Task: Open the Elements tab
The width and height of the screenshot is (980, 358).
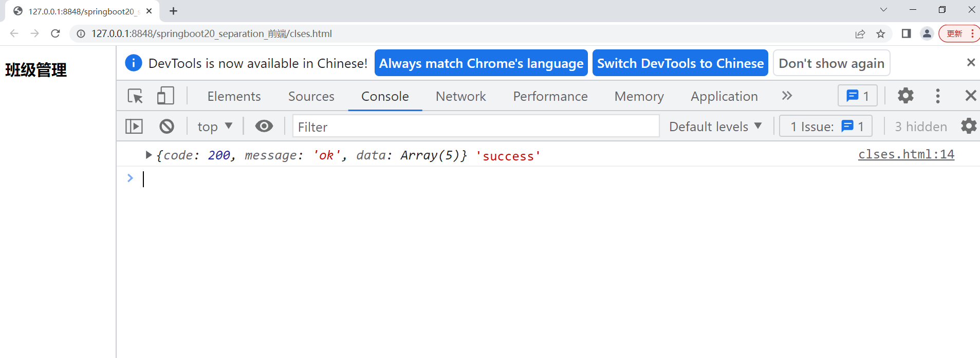Action: 234,96
